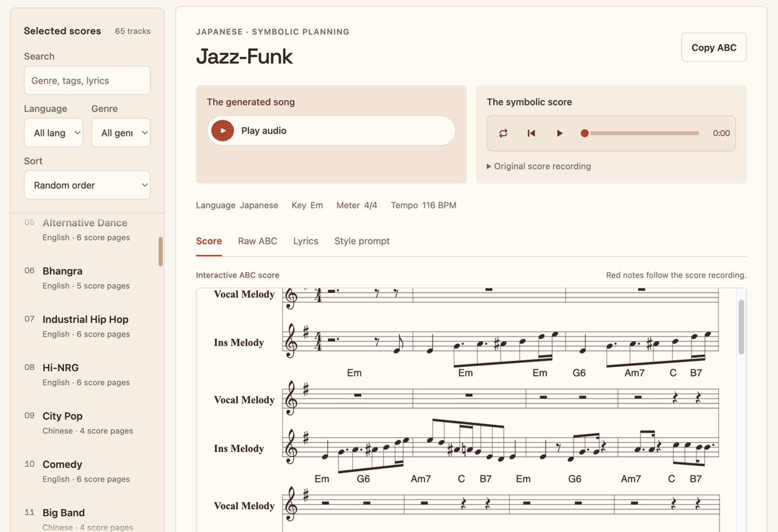Click 'Red notes follow the score recording' note
The height and width of the screenshot is (532, 778).
[676, 275]
